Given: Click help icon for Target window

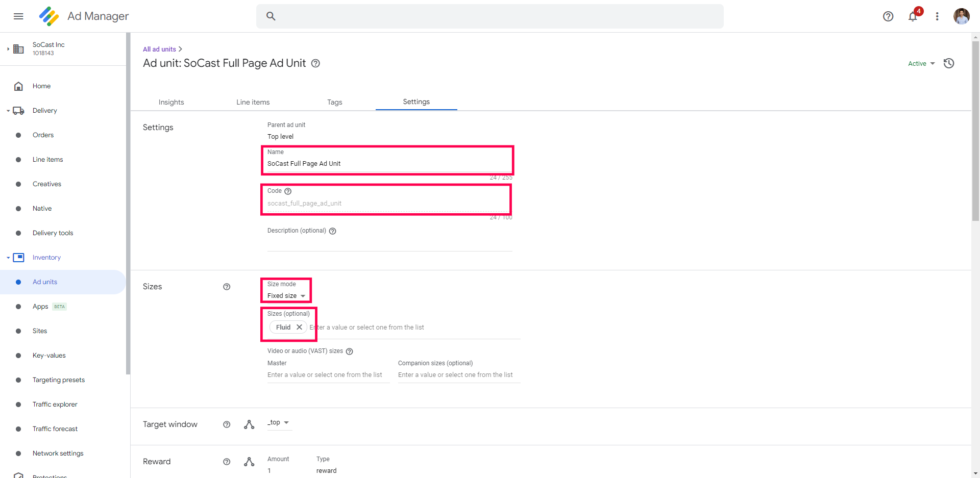Looking at the screenshot, I should pos(227,424).
